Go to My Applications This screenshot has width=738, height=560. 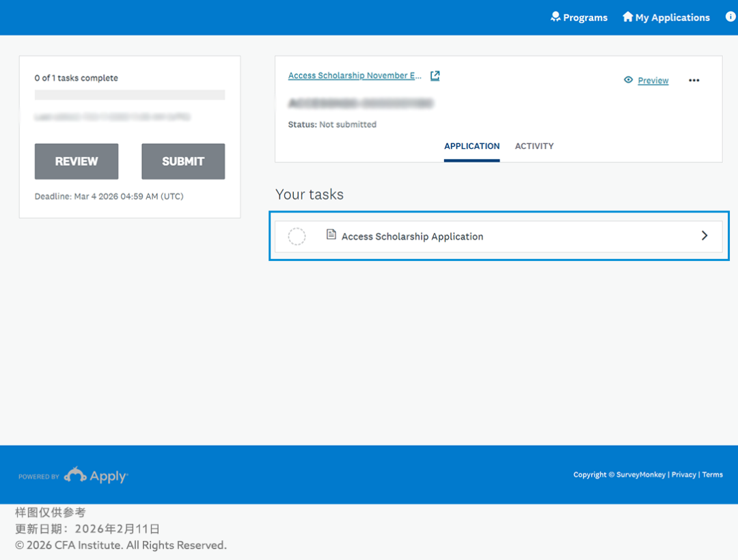coord(666,17)
